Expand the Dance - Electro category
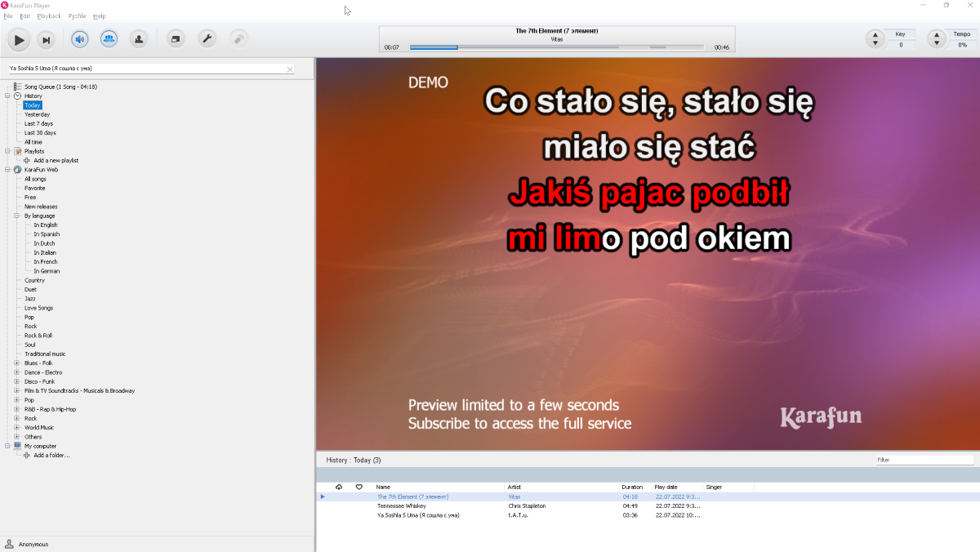This screenshot has width=980, height=552. tap(16, 372)
